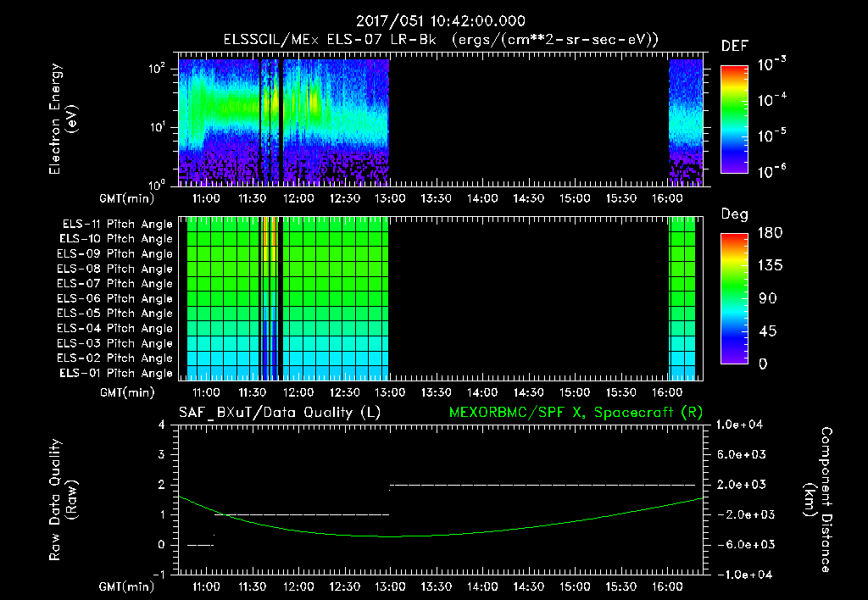The width and height of the screenshot is (868, 600).
Task: Select the 'Component Distance (km)' axis label
Action: point(818,500)
